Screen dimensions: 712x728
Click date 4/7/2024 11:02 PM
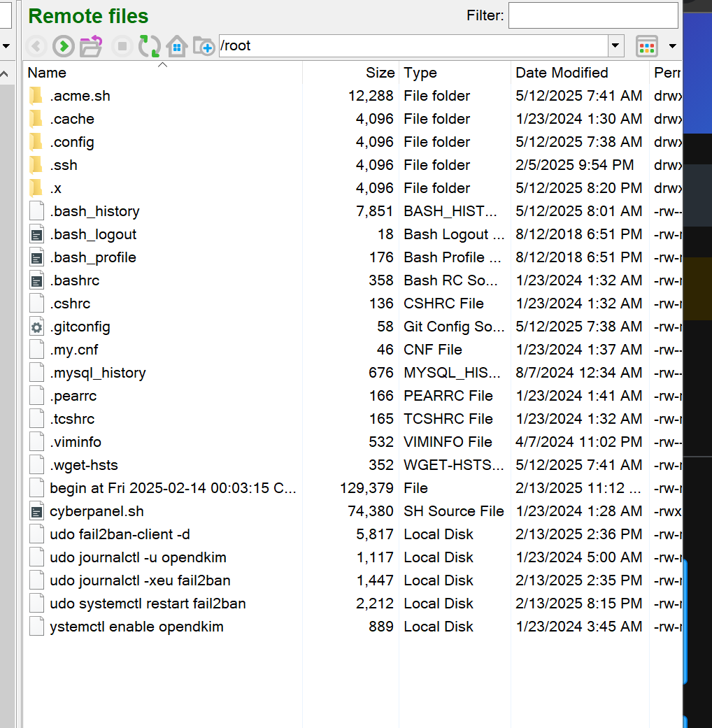[x=578, y=442]
